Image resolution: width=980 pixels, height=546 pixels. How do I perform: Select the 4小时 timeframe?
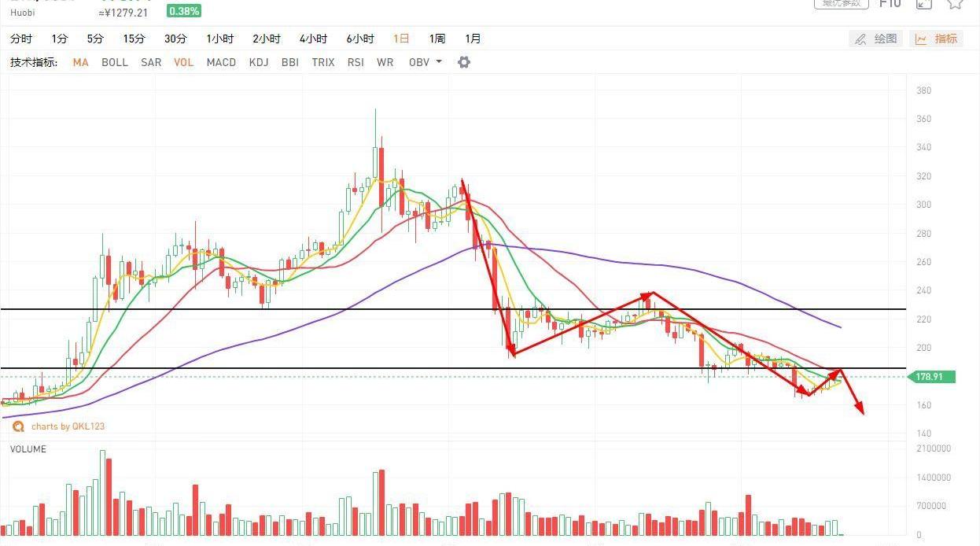click(x=313, y=39)
